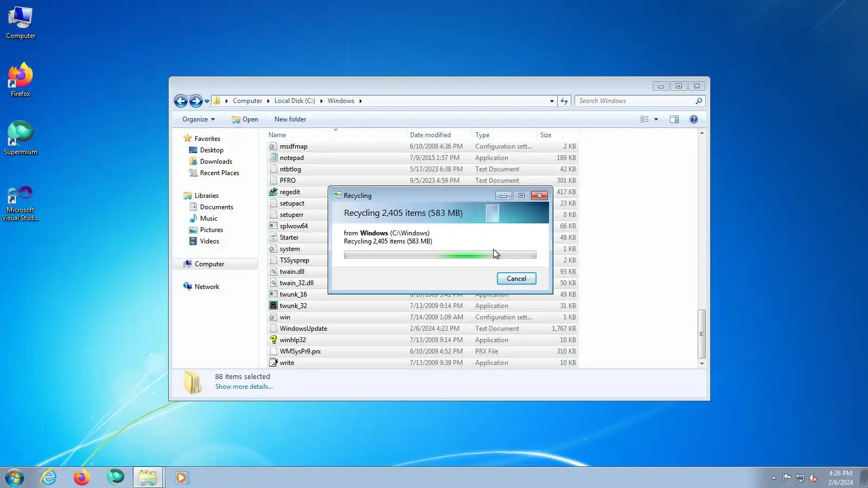Select the twunk_16 file
Viewport: 868px width, 488px height.
click(x=423, y=294)
